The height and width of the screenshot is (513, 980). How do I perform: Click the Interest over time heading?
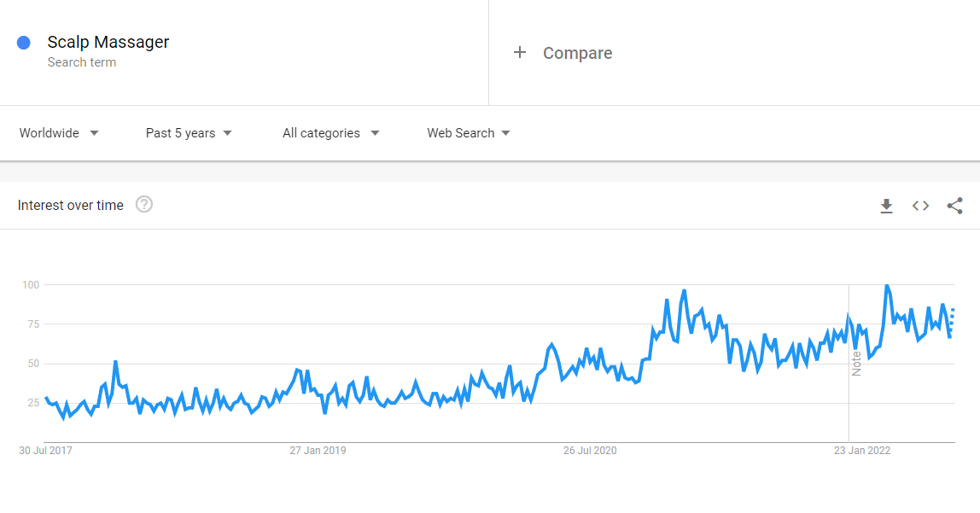71,205
